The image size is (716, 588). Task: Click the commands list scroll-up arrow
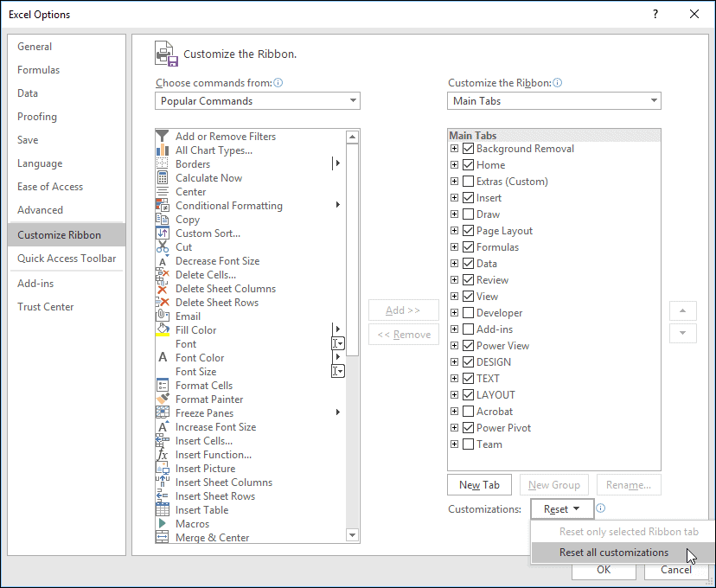pyautogui.click(x=352, y=137)
